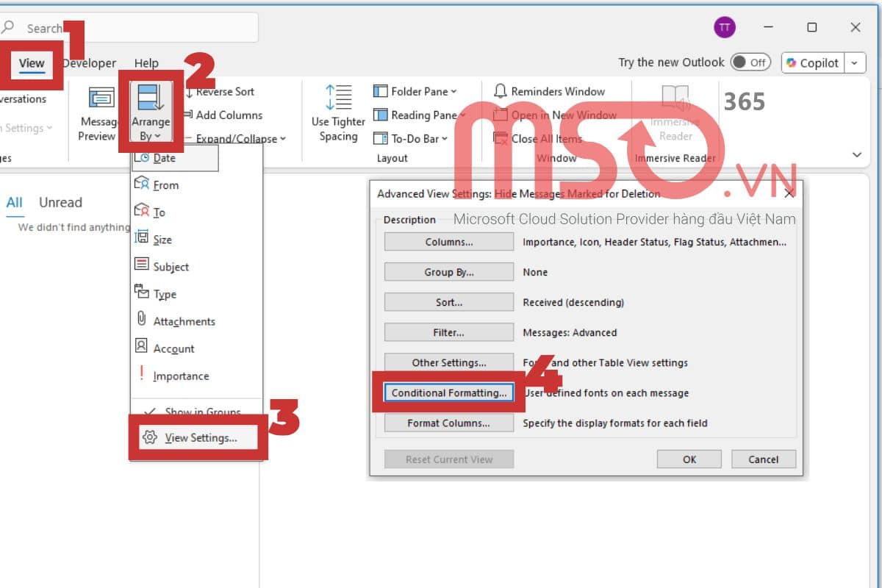Confirm the dialog with OK
882x588 pixels.
689,459
